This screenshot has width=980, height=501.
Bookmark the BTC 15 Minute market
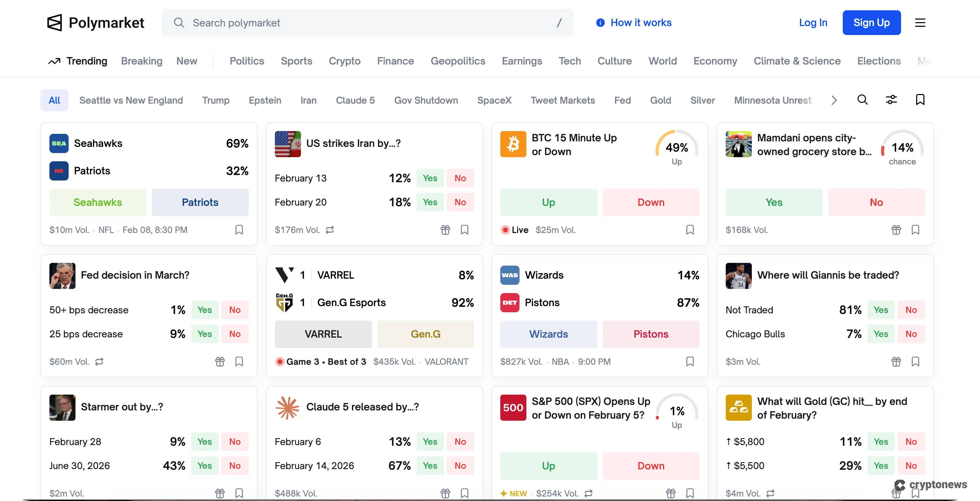click(690, 230)
